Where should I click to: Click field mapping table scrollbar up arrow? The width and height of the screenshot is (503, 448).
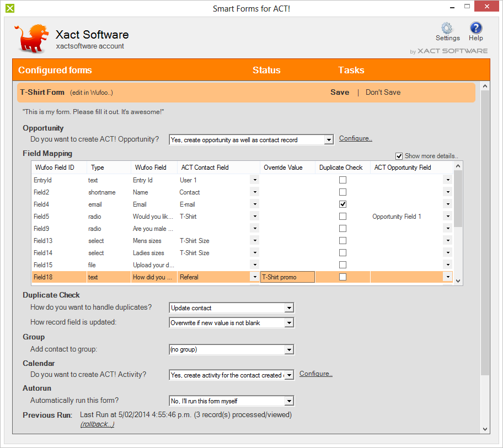pos(458,166)
